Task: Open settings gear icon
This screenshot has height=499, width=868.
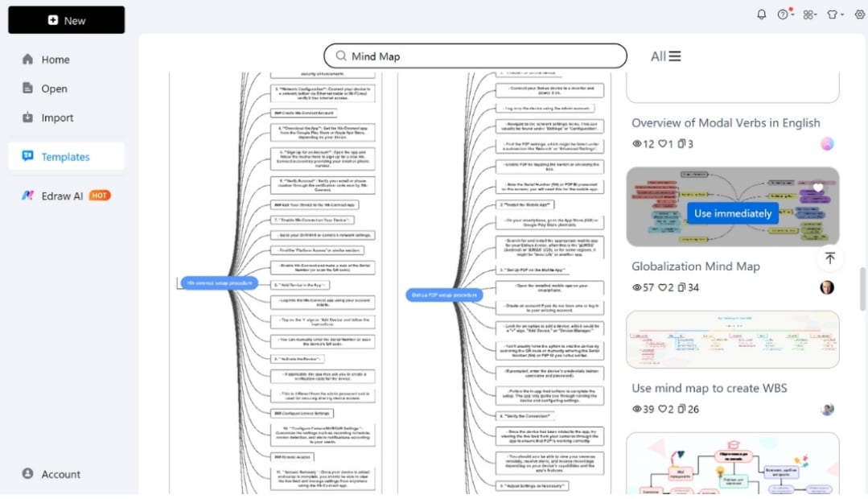Action: point(860,14)
